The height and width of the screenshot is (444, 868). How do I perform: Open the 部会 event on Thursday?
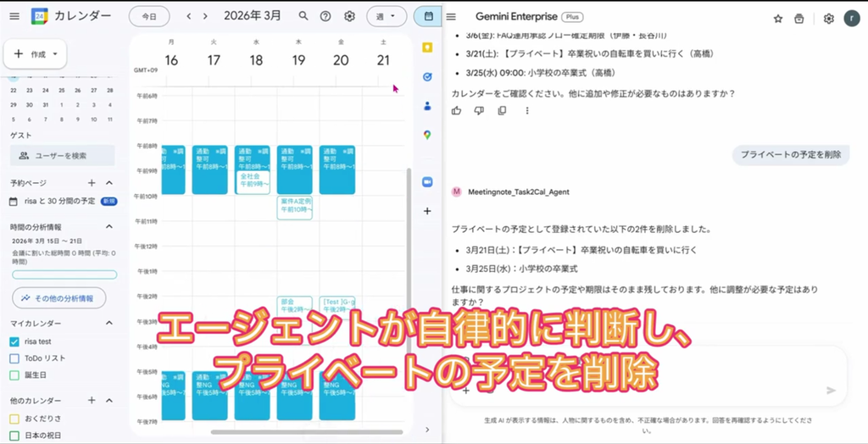[x=295, y=306]
